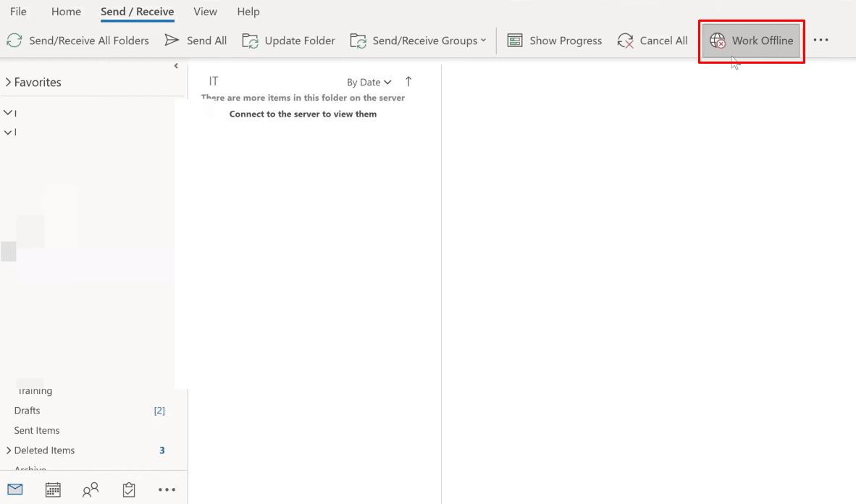Expand the Favorites section
The width and height of the screenshot is (856, 504).
coord(8,83)
